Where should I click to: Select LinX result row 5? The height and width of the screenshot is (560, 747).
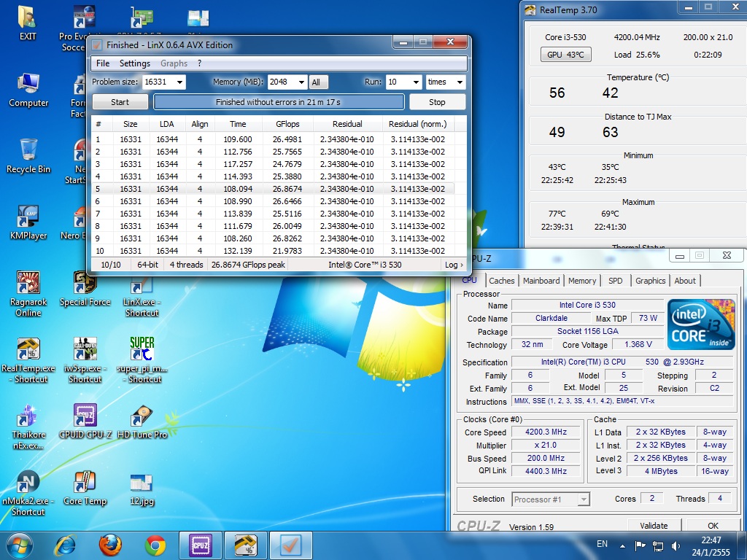[274, 189]
